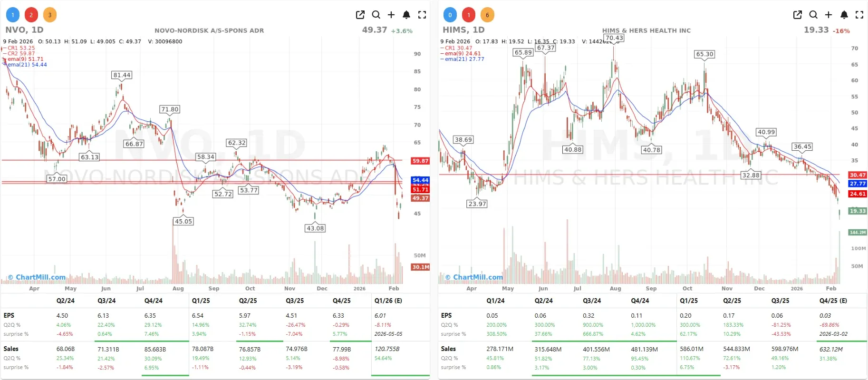Viewport: 868px width, 380px height.
Task: Click the orange badge numbered 3 on NVO
Action: 50,15
